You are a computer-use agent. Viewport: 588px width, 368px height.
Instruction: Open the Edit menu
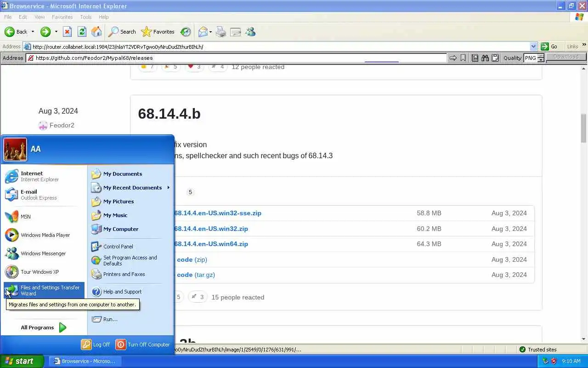23,17
